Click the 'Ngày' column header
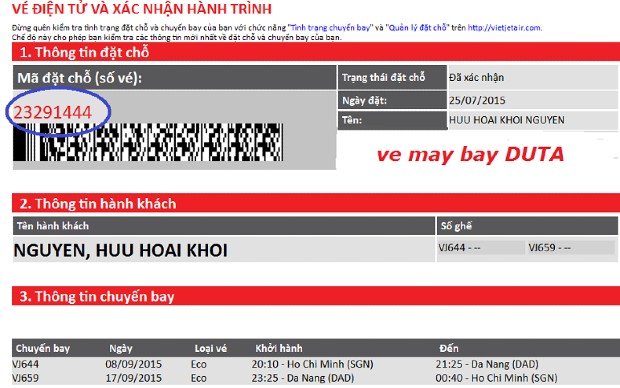620x388 pixels. coord(121,348)
